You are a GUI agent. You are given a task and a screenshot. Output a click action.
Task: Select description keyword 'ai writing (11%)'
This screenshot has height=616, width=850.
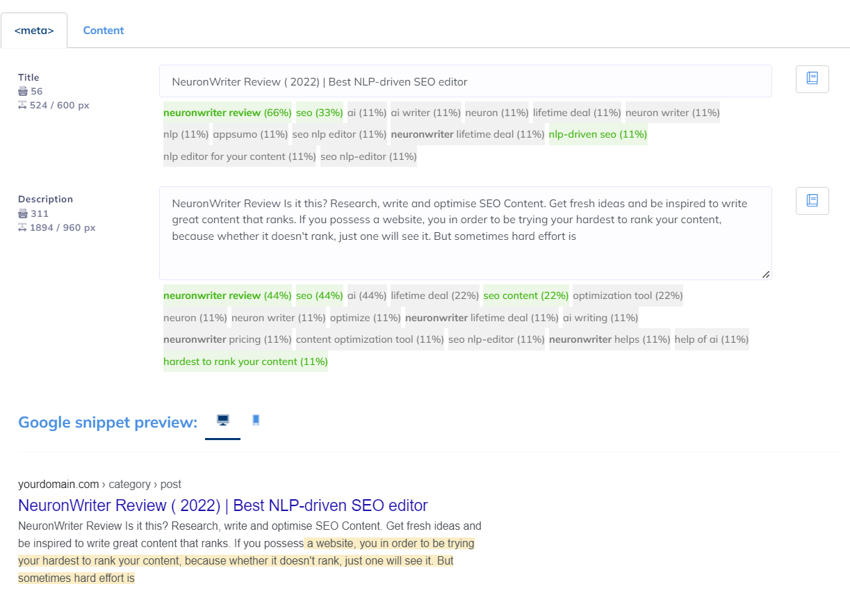tap(600, 318)
